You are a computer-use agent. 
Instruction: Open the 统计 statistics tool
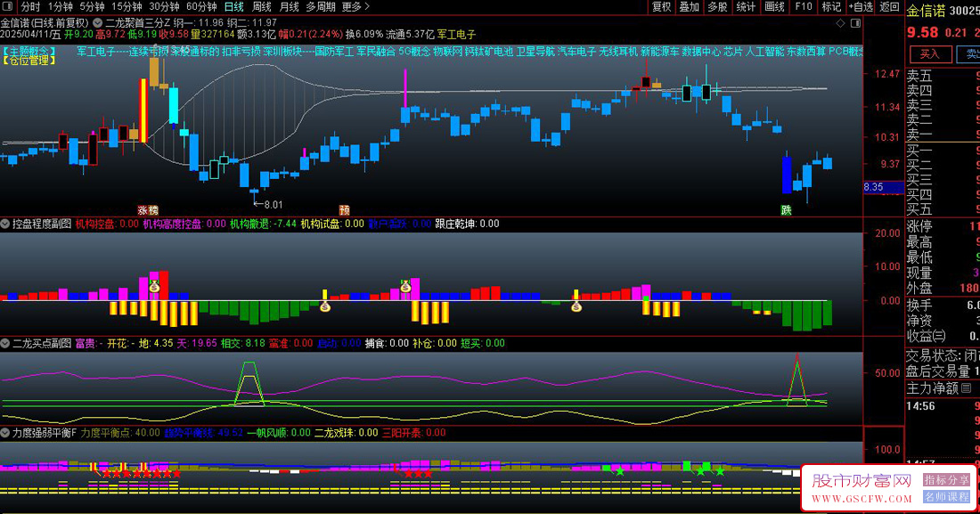(746, 7)
